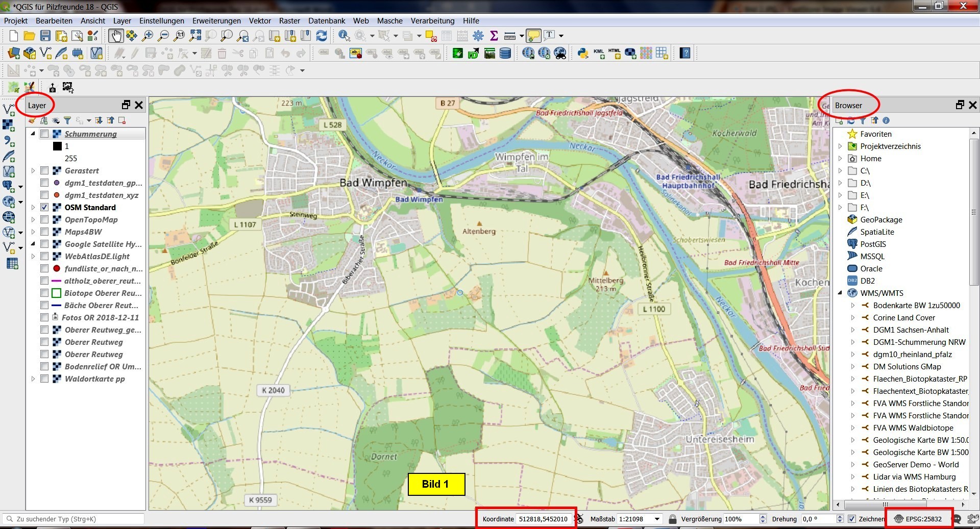Enable the OpenTopoMap layer checkbox
Viewport: 980px width, 529px height.
(44, 220)
